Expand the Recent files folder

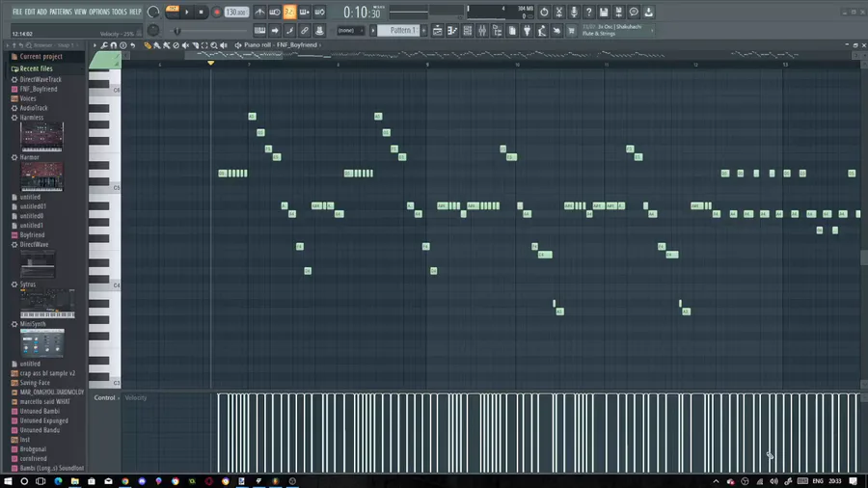point(36,68)
